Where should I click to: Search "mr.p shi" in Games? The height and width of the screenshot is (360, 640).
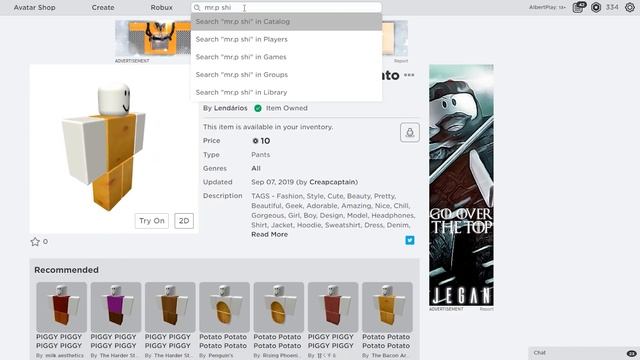[x=286, y=57]
